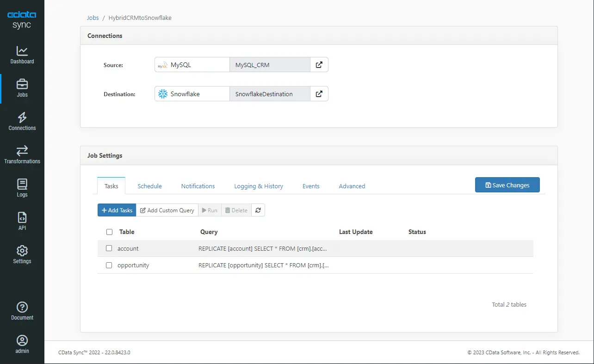Open Settings gear in sidebar

click(22, 251)
